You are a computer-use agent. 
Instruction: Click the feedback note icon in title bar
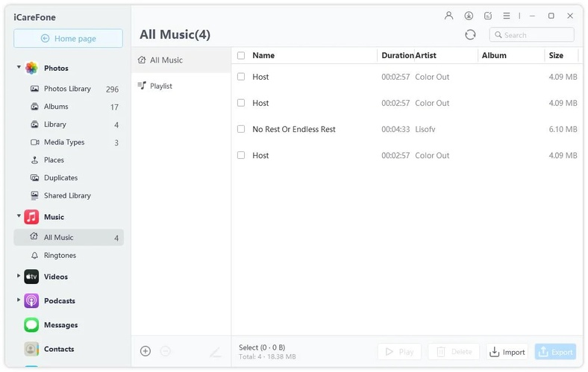pos(488,16)
